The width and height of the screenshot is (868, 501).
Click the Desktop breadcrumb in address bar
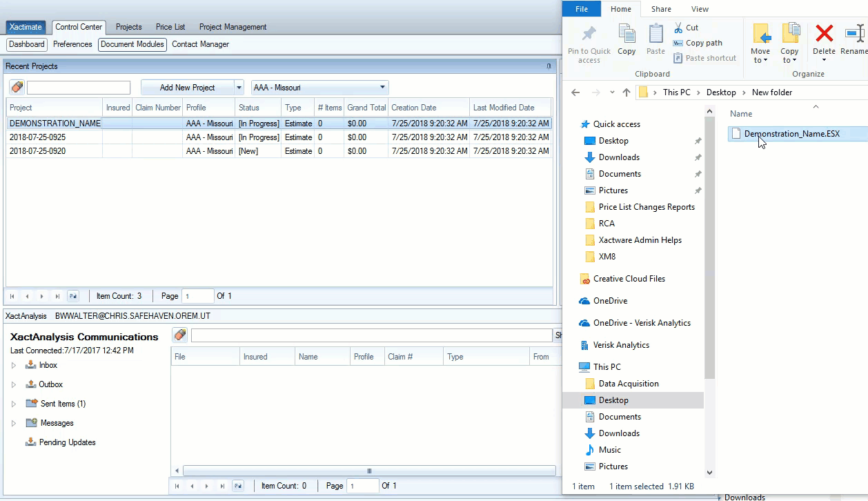pos(721,92)
